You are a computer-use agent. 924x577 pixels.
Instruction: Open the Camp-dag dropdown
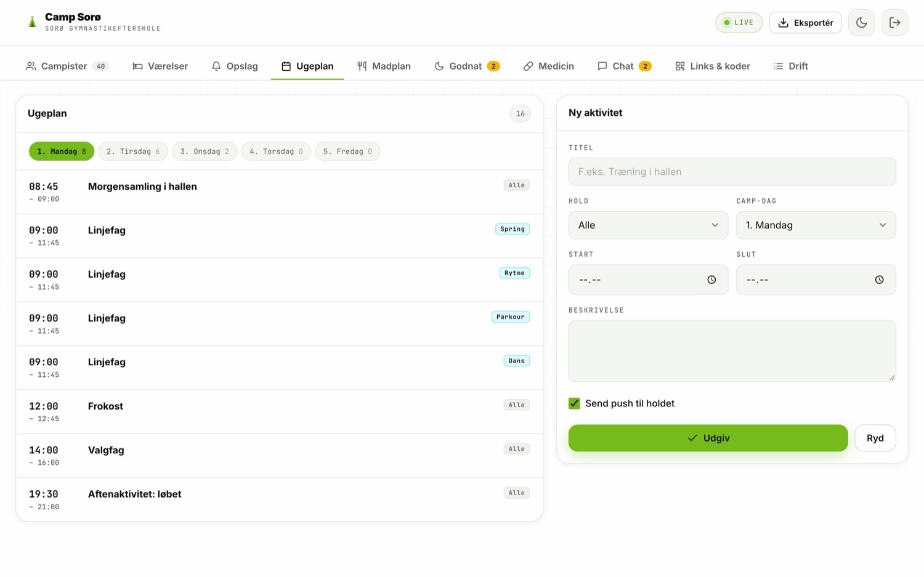(x=816, y=225)
